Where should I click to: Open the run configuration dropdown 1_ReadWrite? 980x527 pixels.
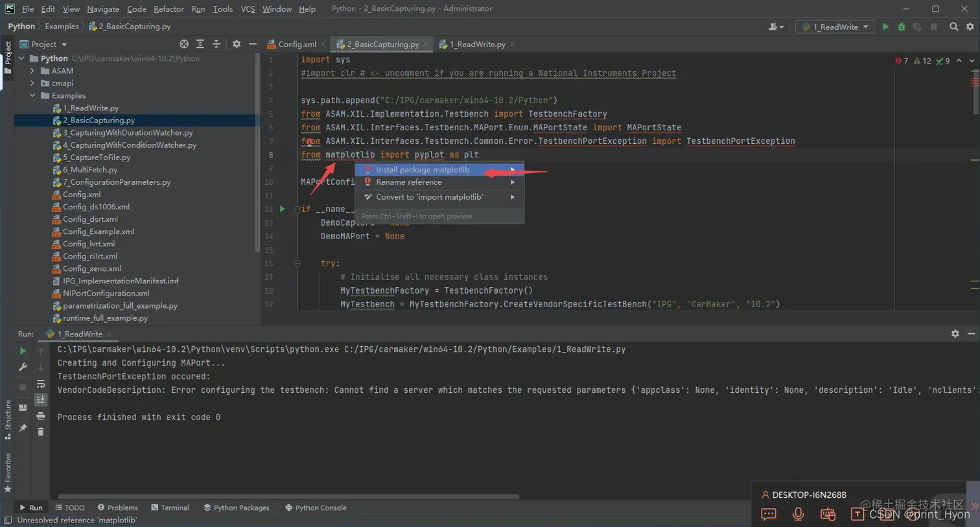point(835,27)
